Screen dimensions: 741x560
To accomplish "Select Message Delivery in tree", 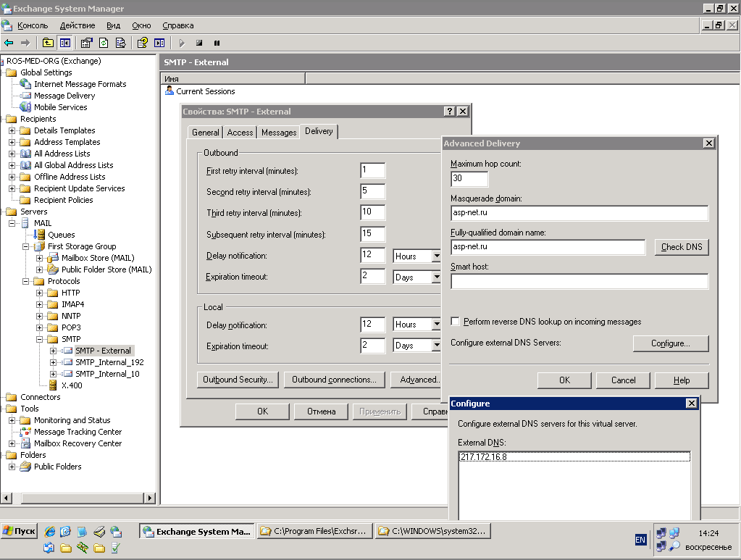I will click(x=64, y=96).
